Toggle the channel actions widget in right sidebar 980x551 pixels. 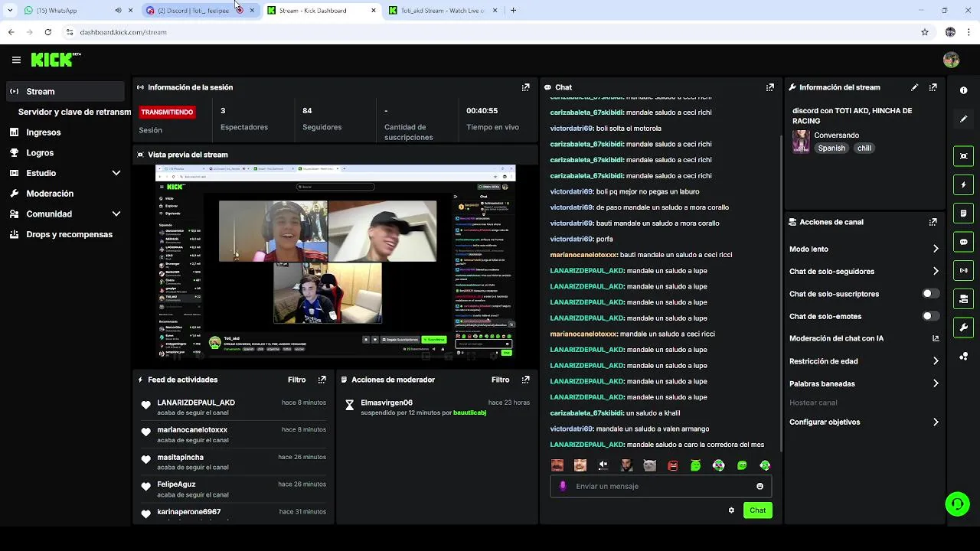tap(963, 298)
